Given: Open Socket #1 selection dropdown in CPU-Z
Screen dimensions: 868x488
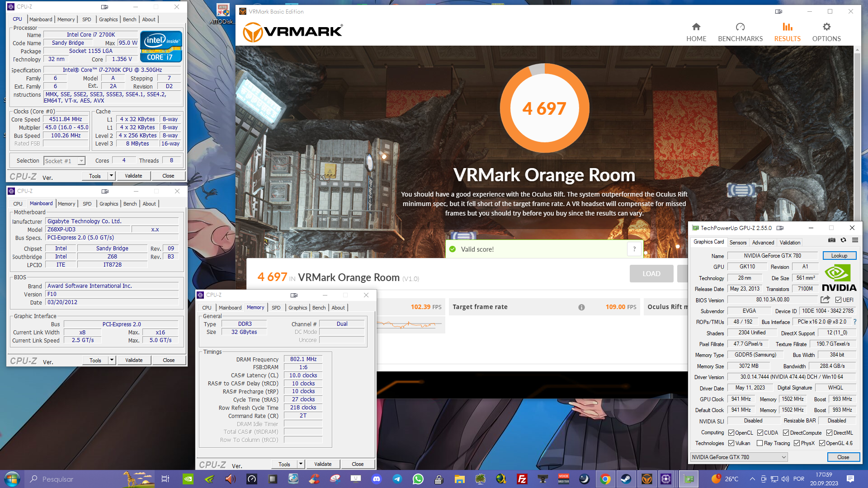Looking at the screenshot, I should click(x=64, y=161).
